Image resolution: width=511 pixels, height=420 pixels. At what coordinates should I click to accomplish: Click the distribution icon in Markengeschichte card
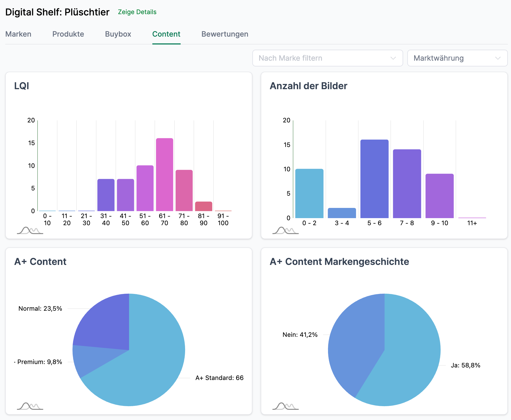tap(285, 406)
